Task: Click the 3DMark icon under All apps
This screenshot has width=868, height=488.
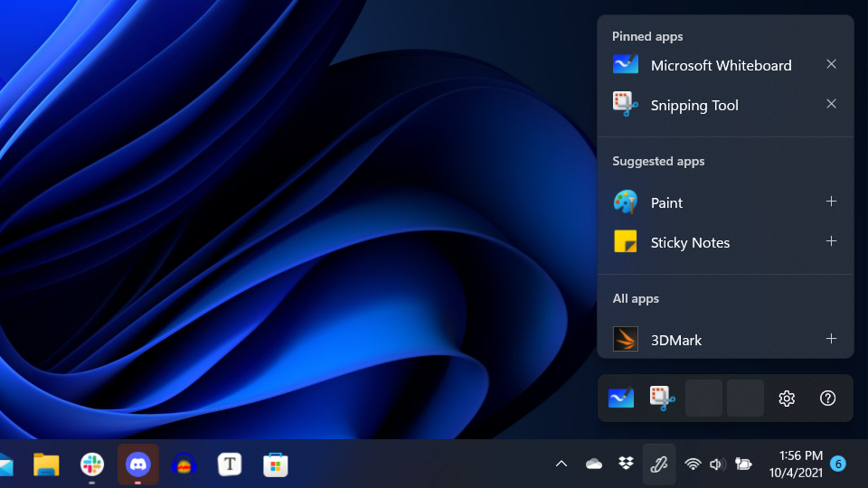Action: [626, 339]
